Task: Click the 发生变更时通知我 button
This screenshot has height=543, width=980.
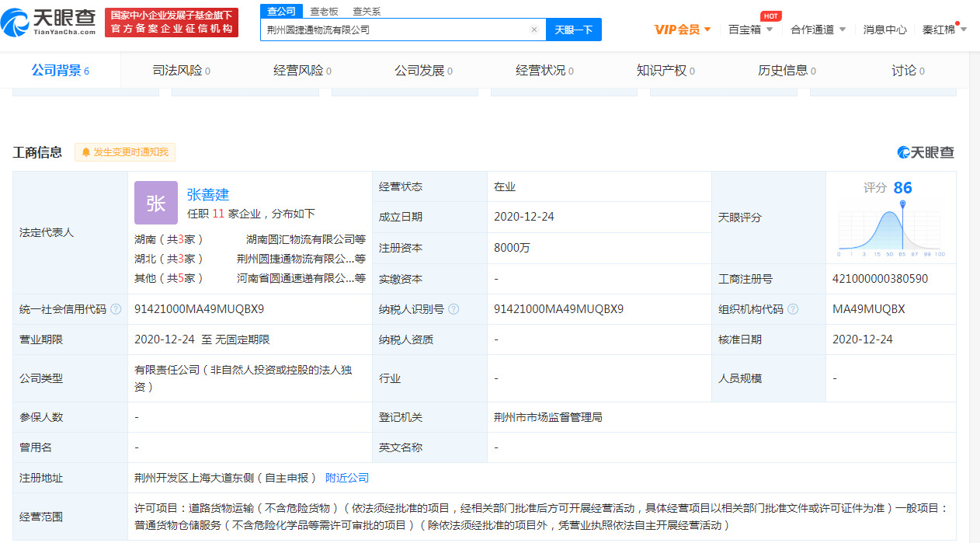Action: pyautogui.click(x=125, y=152)
